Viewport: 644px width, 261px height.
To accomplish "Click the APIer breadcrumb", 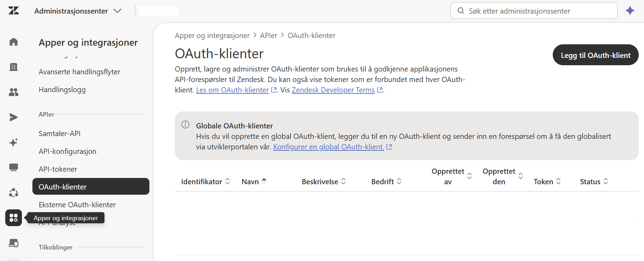I will 269,36.
